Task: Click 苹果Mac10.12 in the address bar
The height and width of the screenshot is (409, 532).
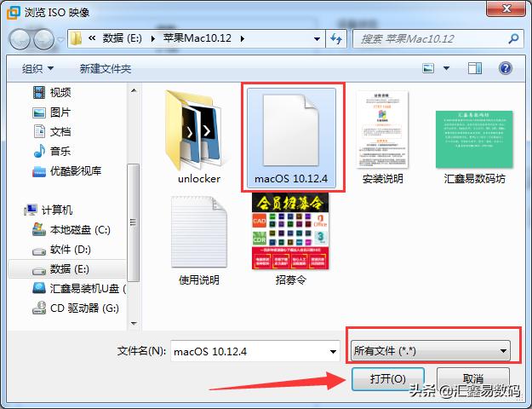Action: tap(197, 38)
